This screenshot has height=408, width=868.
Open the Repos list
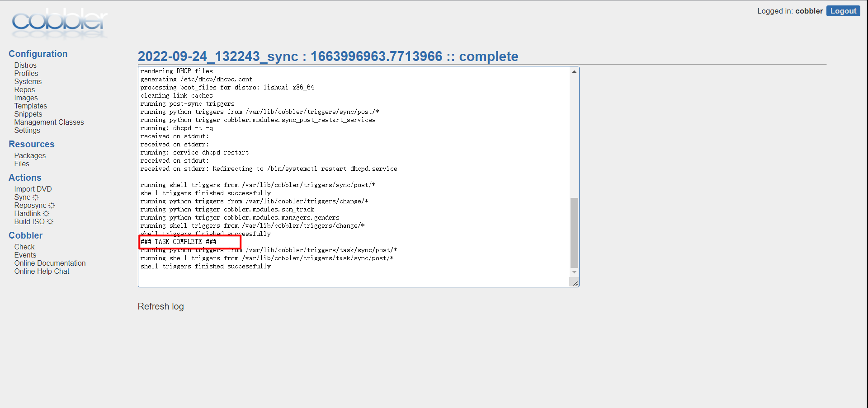pyautogui.click(x=24, y=90)
